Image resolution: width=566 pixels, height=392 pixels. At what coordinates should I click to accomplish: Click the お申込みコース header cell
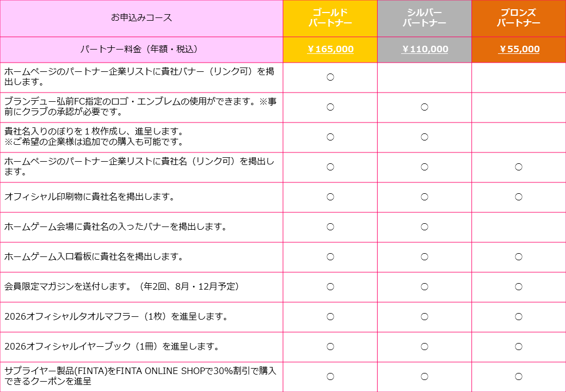click(x=141, y=18)
